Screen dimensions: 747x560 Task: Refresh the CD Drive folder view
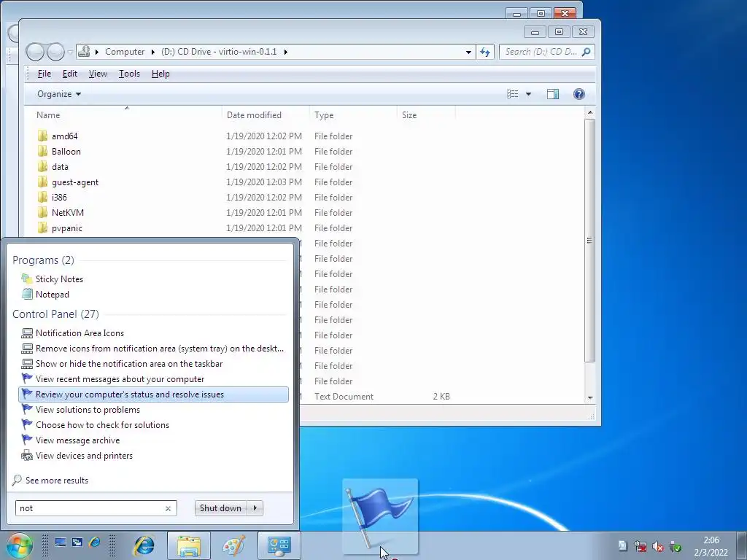point(485,52)
